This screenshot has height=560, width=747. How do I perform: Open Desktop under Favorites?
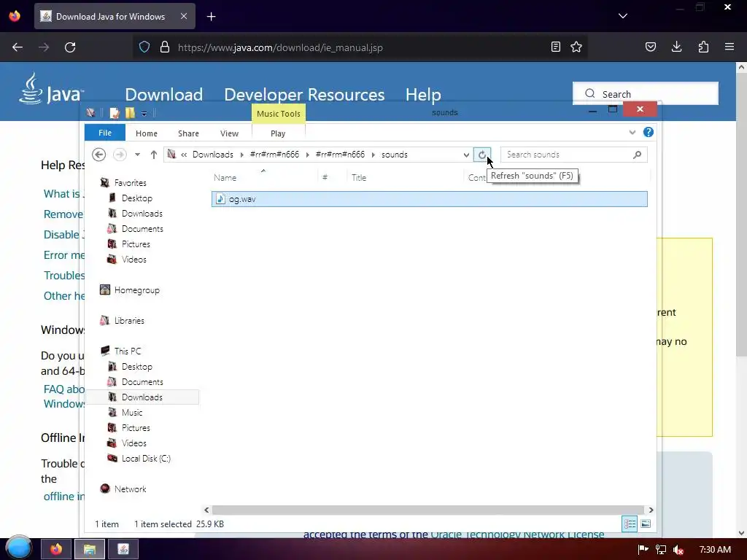(136, 198)
